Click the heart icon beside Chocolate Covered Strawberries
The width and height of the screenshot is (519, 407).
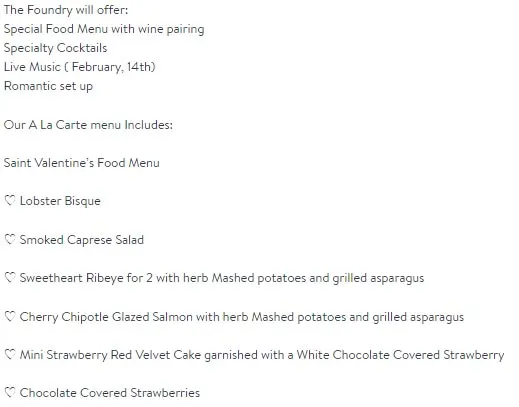coord(10,392)
